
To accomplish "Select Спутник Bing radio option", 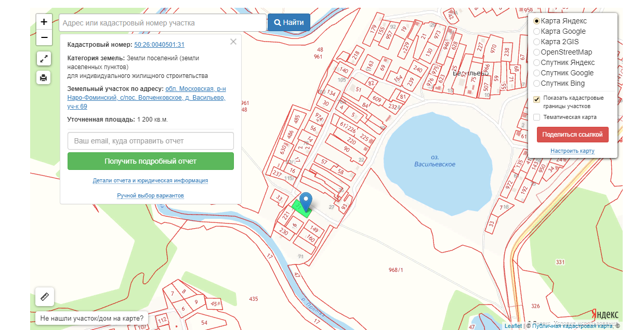I will coord(537,83).
